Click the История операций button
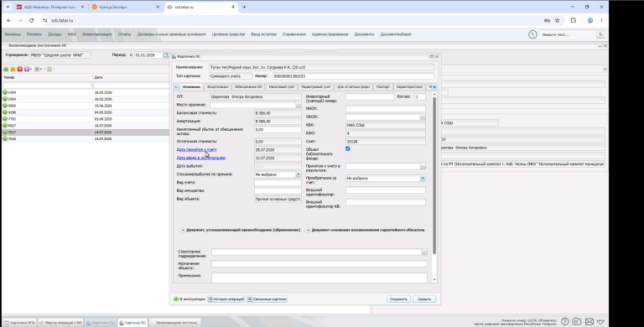This screenshot has height=327, width=644. (226, 299)
